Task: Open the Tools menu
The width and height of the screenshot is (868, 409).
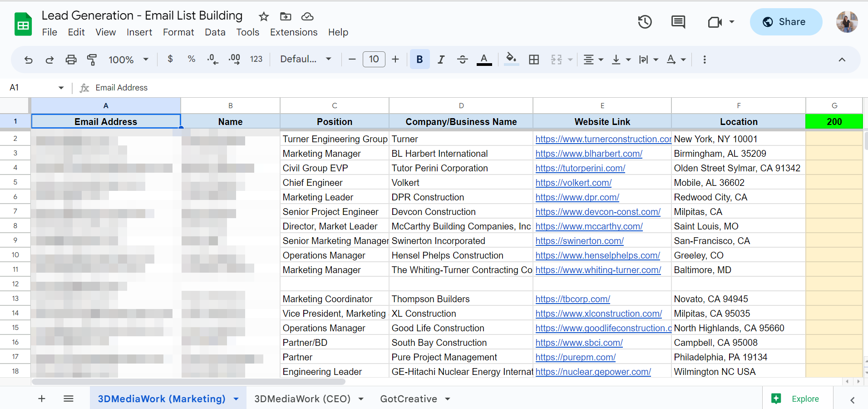Action: (248, 32)
